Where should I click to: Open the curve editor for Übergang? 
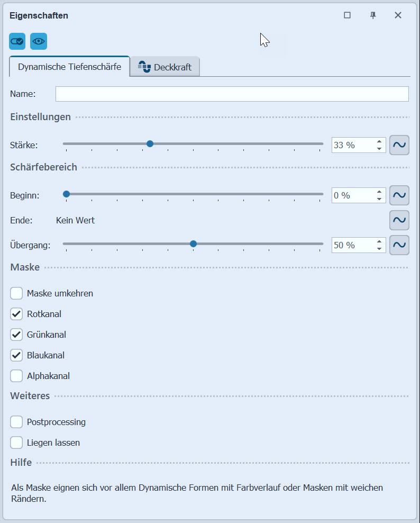399,245
